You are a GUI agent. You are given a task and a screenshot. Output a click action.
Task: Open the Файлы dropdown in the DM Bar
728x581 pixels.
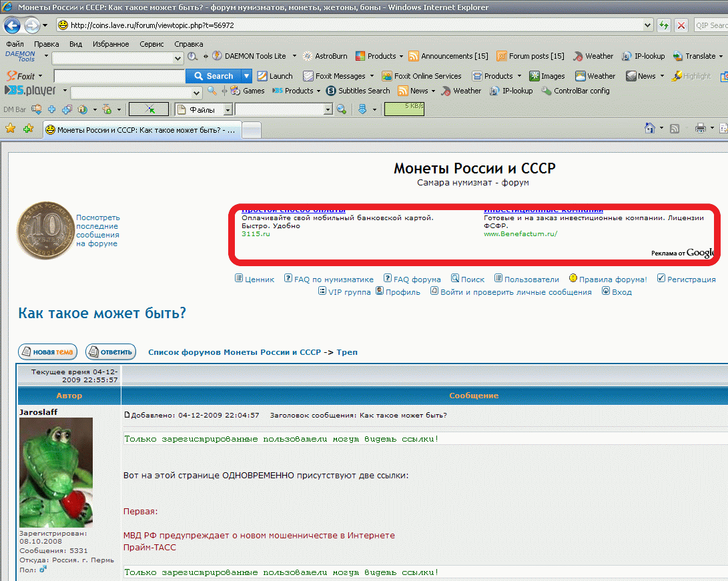228,110
